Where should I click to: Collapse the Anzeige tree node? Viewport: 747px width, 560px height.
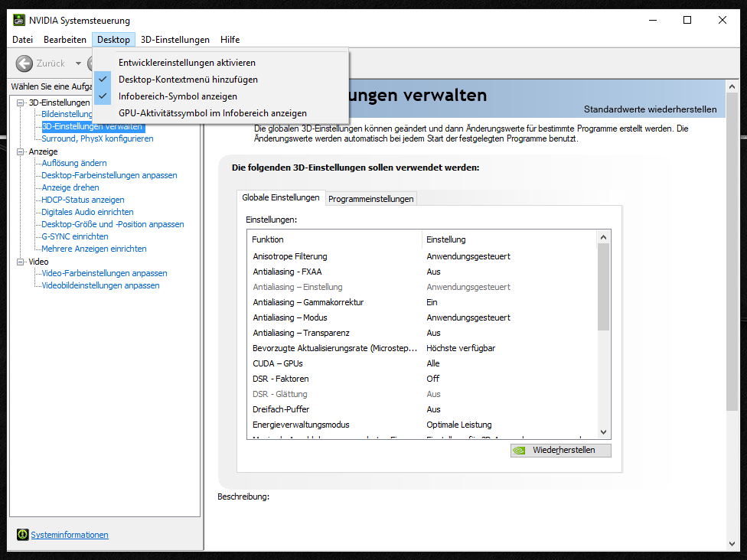[x=20, y=151]
